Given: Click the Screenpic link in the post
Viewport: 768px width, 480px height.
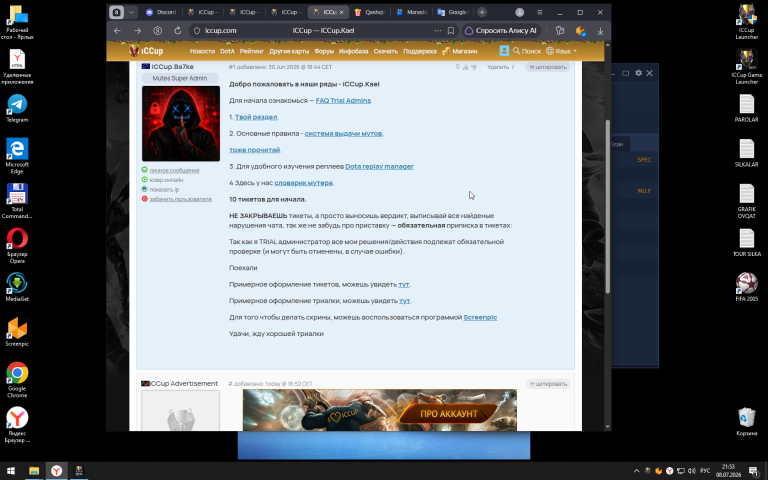Looking at the screenshot, I should point(480,317).
